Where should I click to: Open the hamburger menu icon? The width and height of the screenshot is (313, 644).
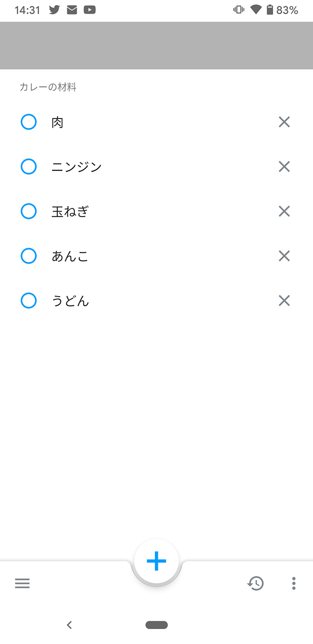[x=22, y=584]
